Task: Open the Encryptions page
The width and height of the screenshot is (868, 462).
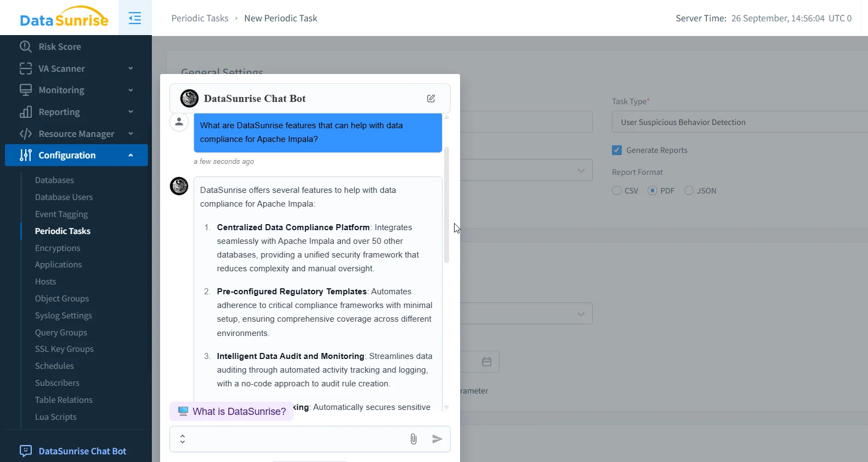Action: pos(58,248)
